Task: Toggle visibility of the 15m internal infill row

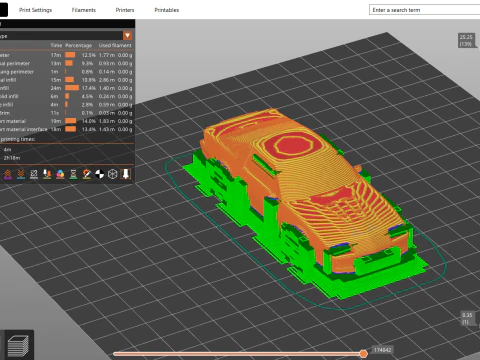Action: click(66, 80)
